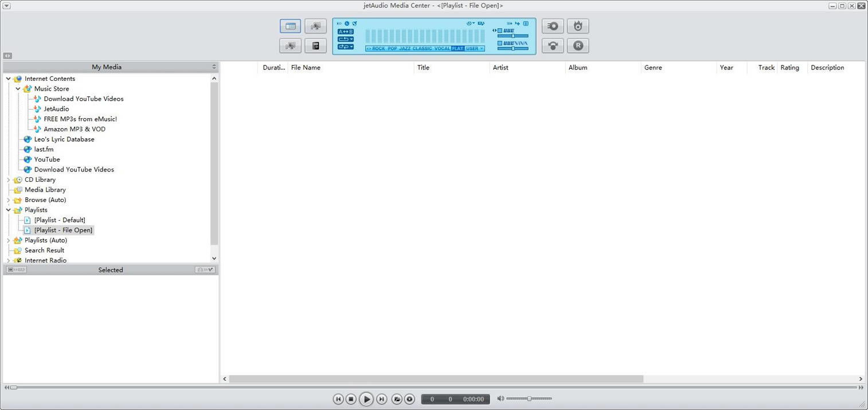
Task: Switch to the [Playlist - Default] playlist
Action: 60,220
